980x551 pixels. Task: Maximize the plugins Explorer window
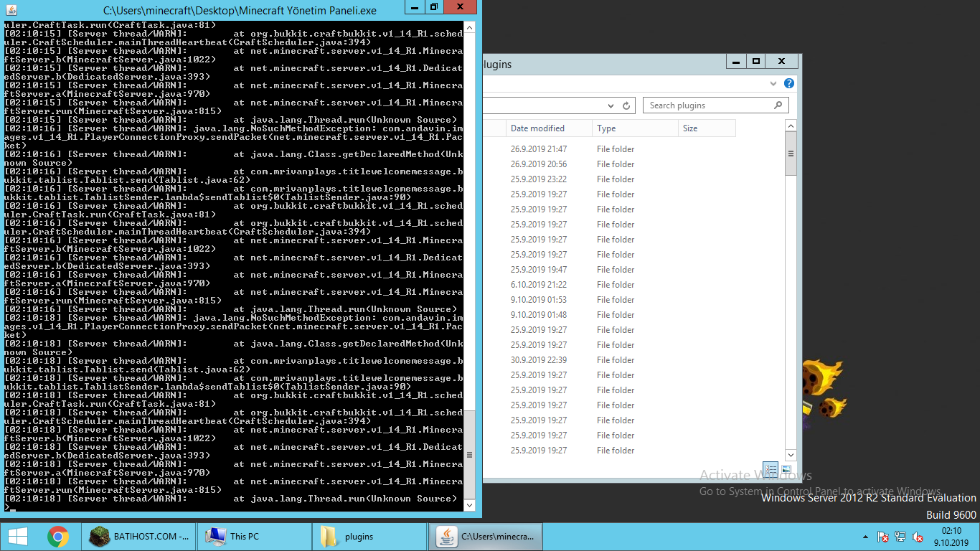(755, 62)
